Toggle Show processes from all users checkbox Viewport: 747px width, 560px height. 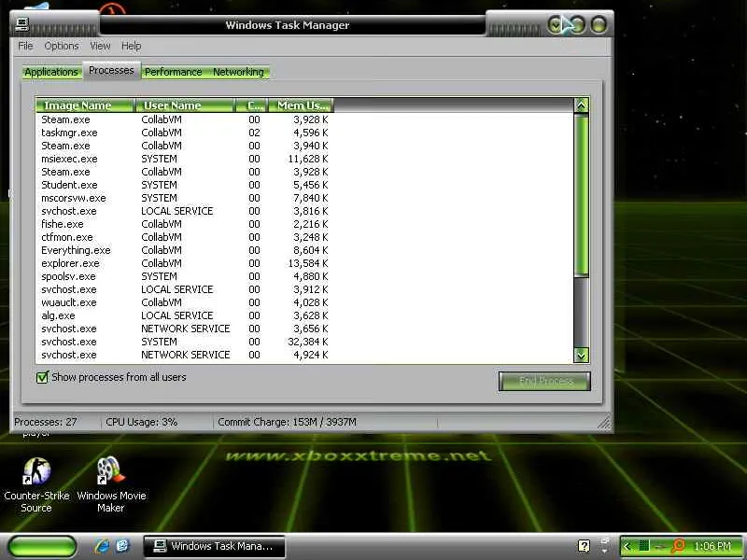(x=42, y=377)
